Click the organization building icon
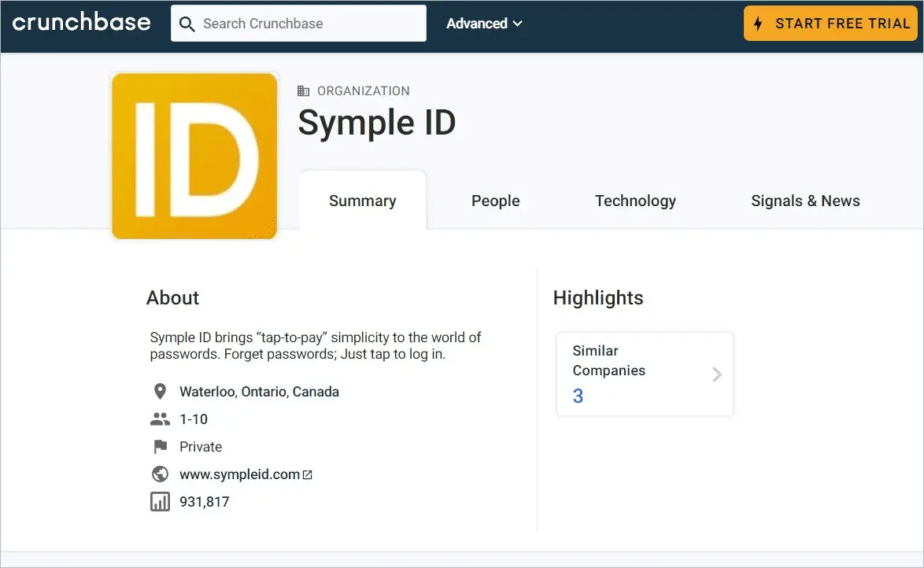The width and height of the screenshot is (924, 568). (x=304, y=90)
